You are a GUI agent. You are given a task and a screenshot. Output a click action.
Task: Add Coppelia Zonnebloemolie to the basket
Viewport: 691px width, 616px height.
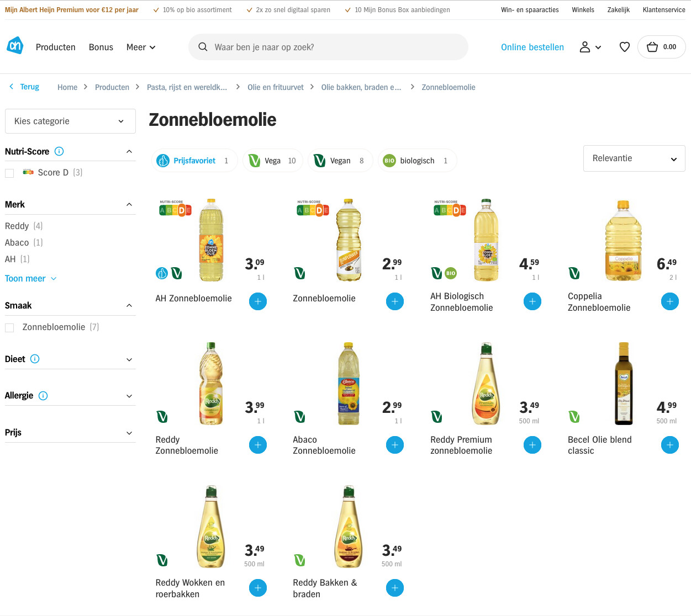coord(670,301)
